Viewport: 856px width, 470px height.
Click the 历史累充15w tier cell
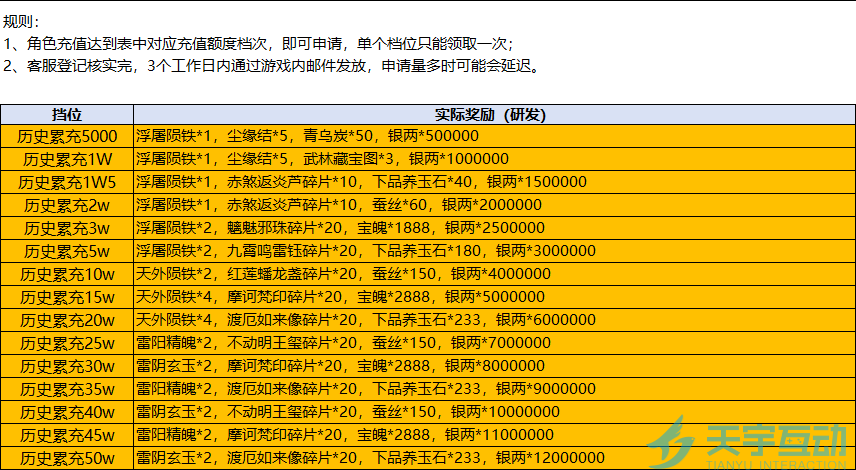pos(67,297)
